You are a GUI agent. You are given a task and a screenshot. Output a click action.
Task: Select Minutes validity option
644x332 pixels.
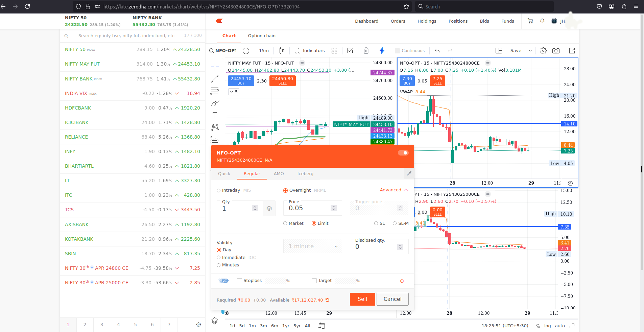pos(218,265)
